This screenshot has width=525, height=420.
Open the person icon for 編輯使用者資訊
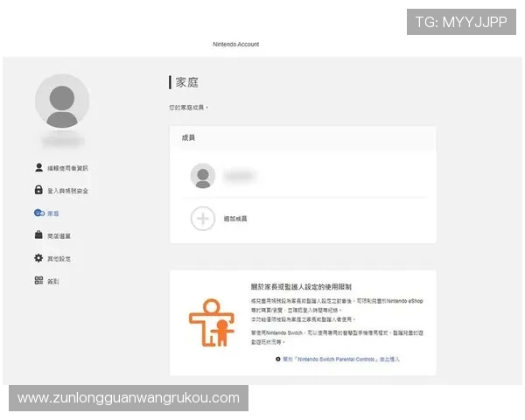[x=38, y=167]
